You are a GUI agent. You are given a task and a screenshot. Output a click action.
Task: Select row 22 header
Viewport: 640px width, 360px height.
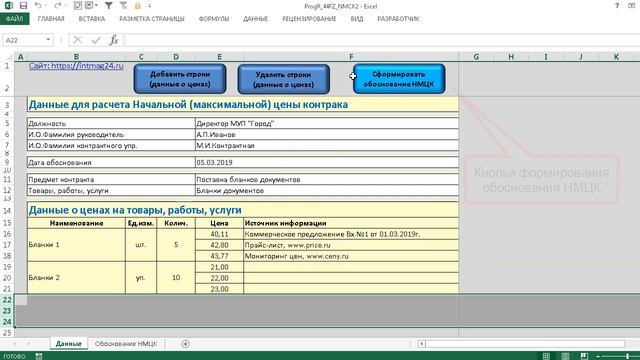(7, 300)
